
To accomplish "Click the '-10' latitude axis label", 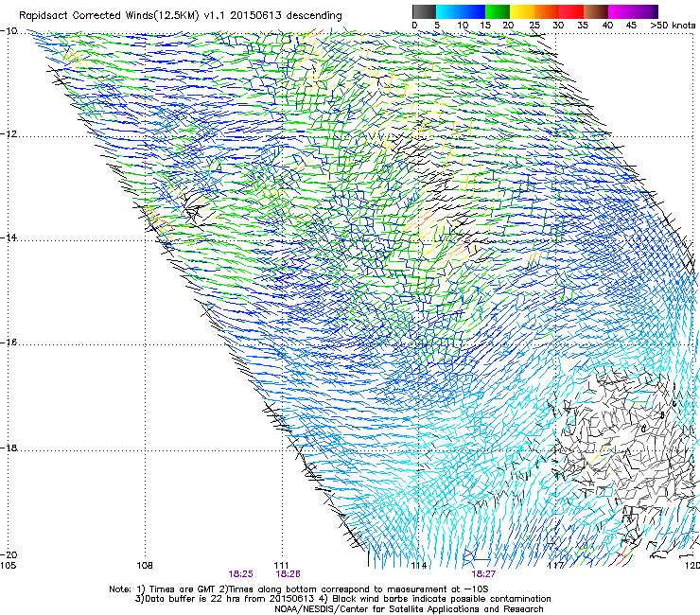I will point(9,31).
